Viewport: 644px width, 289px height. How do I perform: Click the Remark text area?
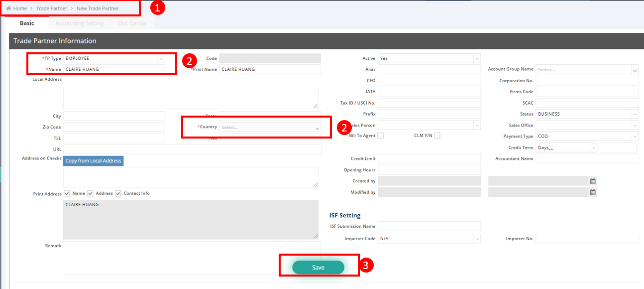click(192, 258)
